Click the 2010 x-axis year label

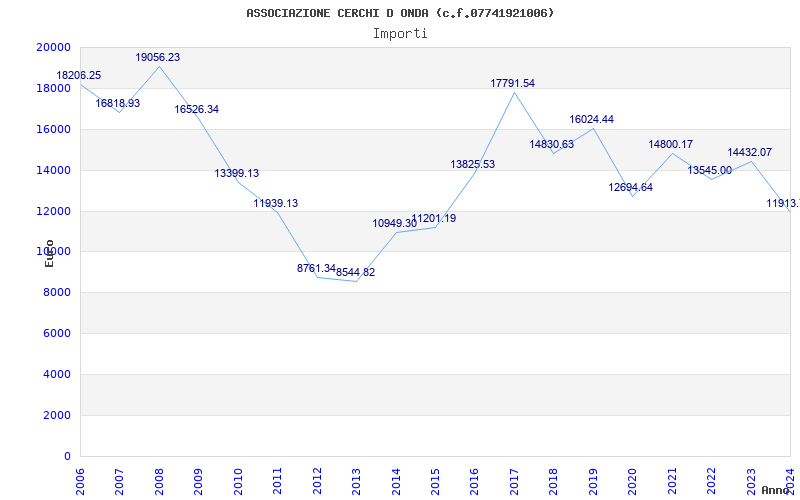(x=238, y=481)
